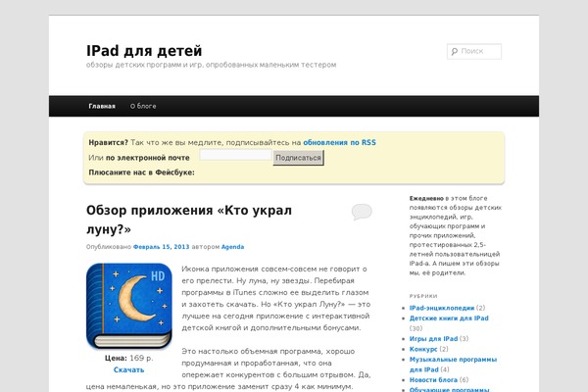Follow the обновления по RSS link
Viewport: 588px width, 392px height.
click(x=339, y=142)
